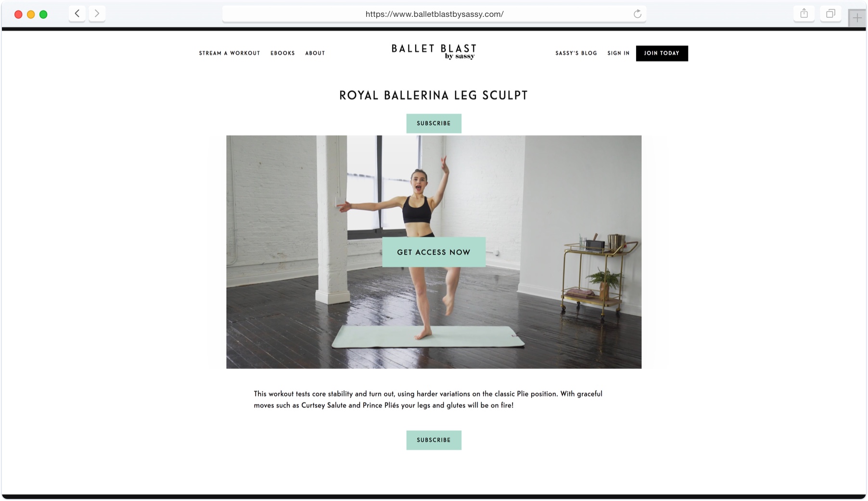Reload the page with the refresh icon

[638, 14]
